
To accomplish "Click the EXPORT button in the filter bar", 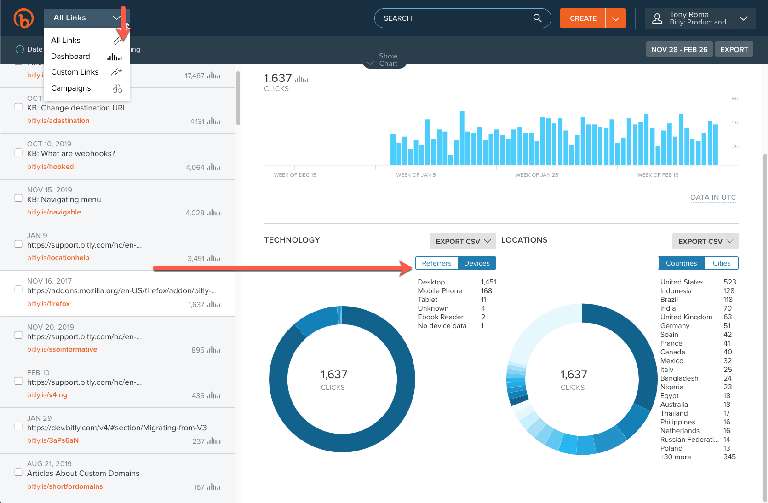I will tap(734, 49).
